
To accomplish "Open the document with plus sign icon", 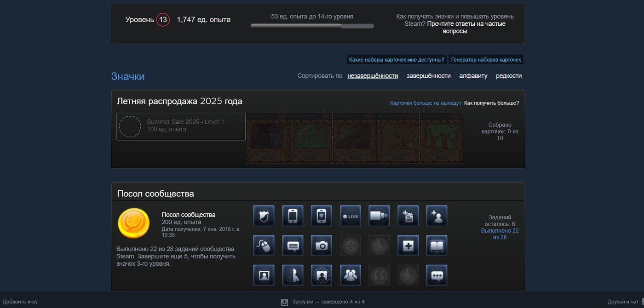I will (x=408, y=216).
